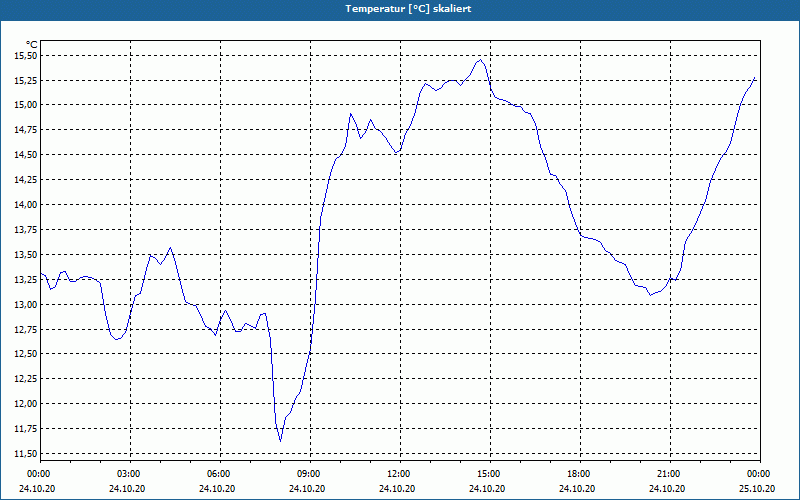The height and width of the screenshot is (500, 800).
Task: Click the 12,75 y-axis label
Action: pyautogui.click(x=26, y=329)
